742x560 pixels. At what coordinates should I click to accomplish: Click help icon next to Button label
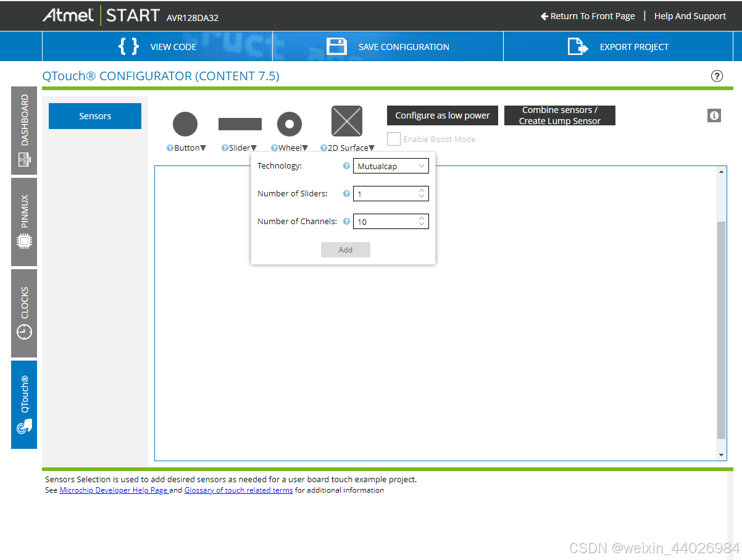click(x=170, y=148)
